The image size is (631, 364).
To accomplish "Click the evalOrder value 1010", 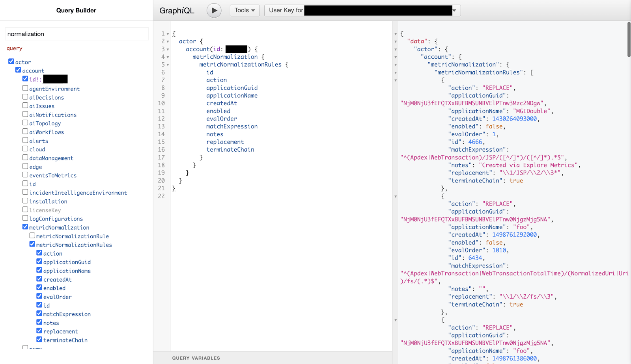I will (499, 250).
